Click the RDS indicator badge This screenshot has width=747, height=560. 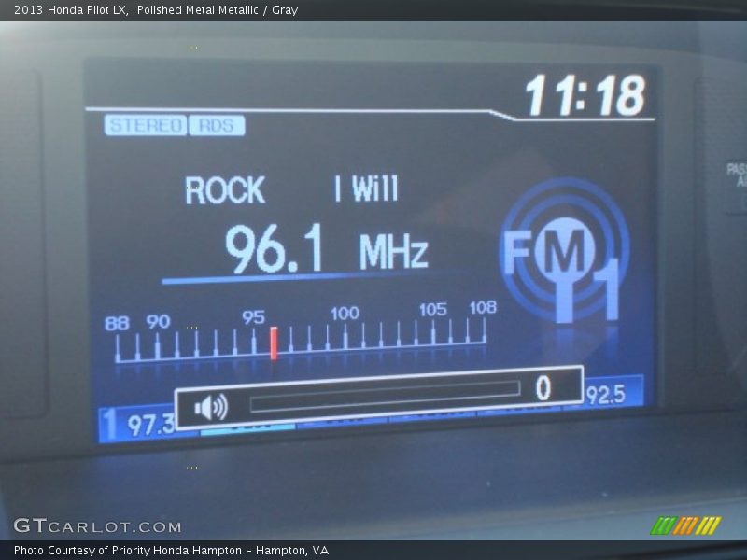(x=217, y=126)
